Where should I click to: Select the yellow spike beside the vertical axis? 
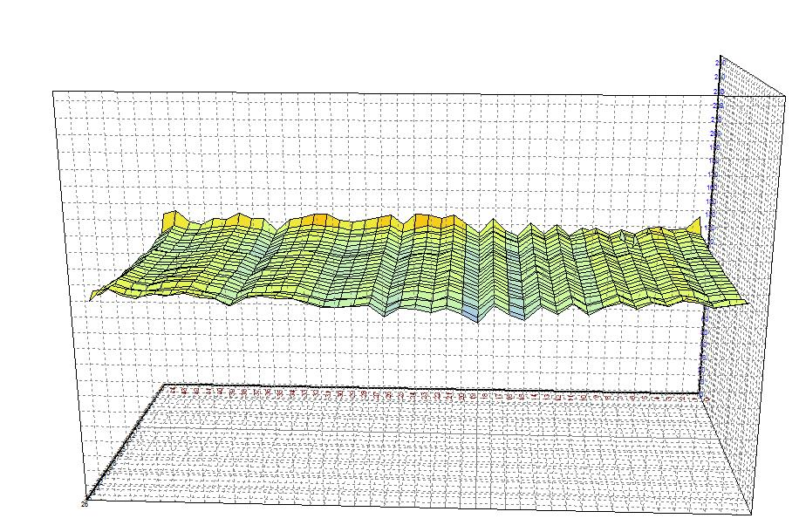coord(696,224)
